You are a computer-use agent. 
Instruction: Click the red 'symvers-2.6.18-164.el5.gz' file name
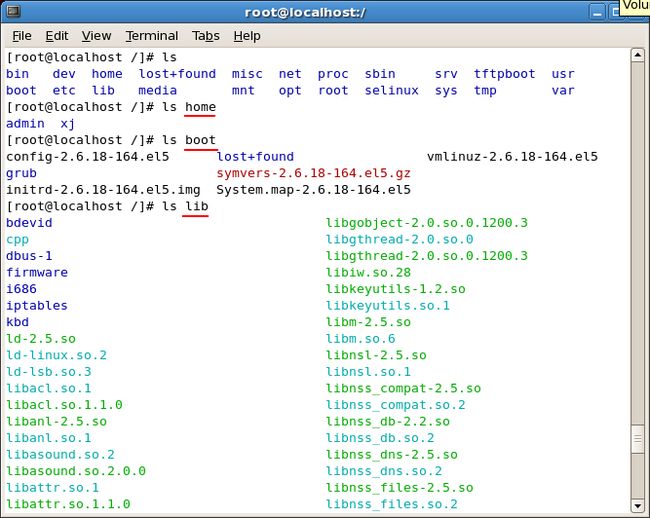click(x=313, y=174)
